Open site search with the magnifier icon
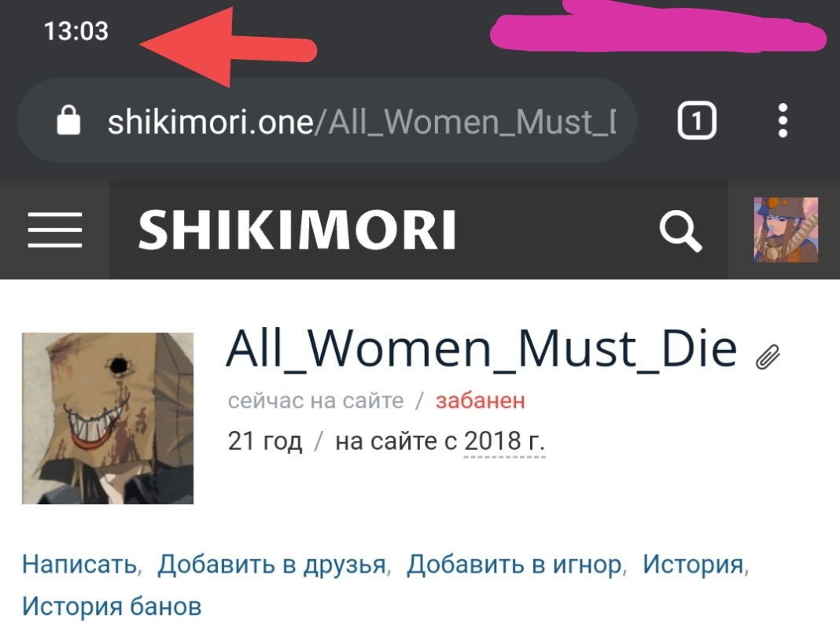The width and height of the screenshot is (840, 626). click(680, 230)
